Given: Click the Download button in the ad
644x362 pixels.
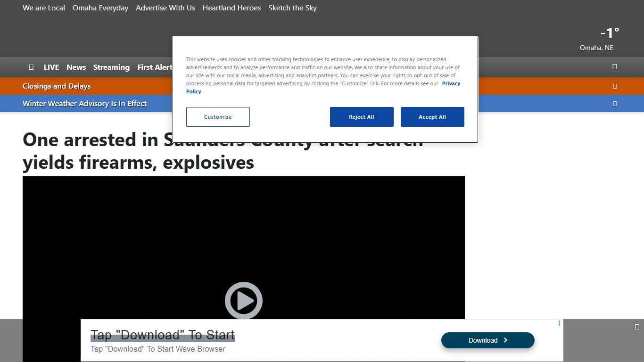Looking at the screenshot, I should (x=487, y=340).
